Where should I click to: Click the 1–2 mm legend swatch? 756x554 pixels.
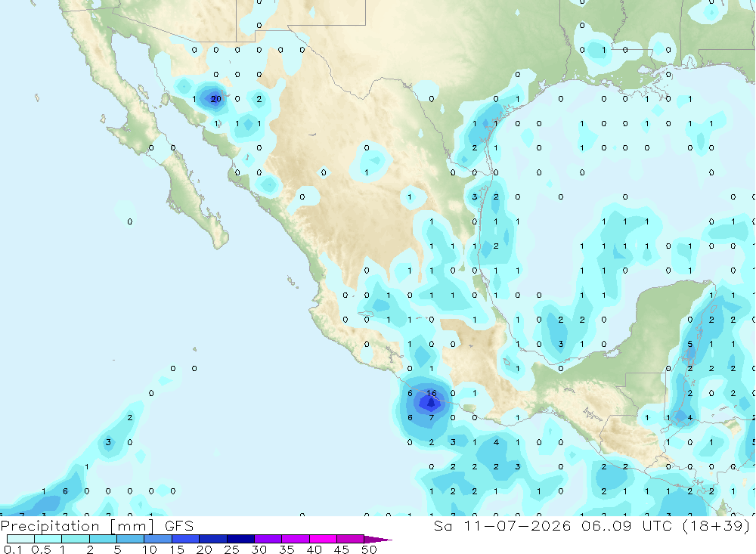(76, 539)
